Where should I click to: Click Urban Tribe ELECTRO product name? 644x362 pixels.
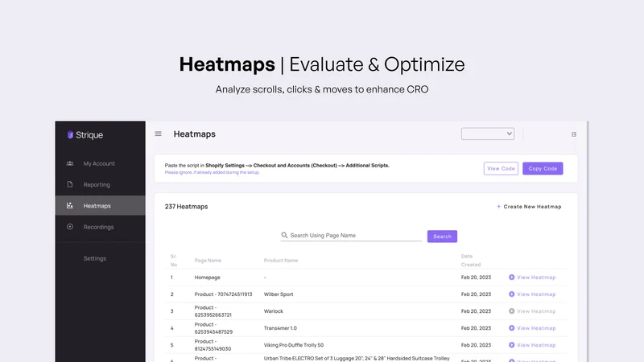pos(357,358)
